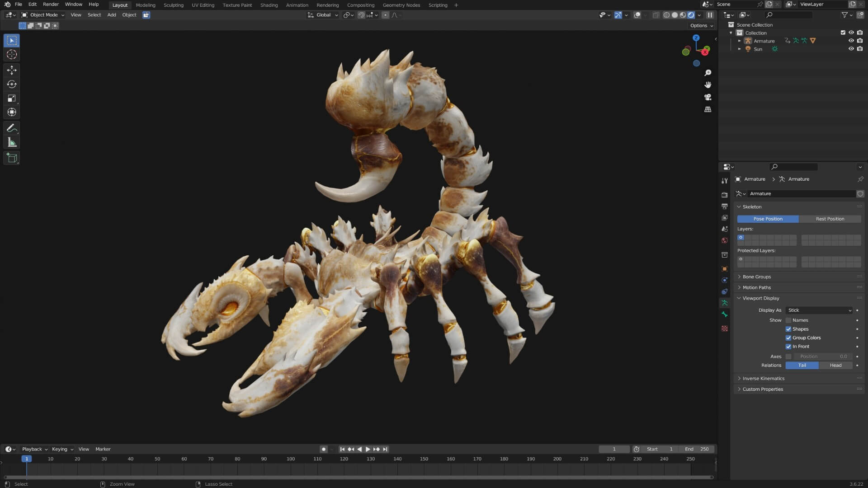This screenshot has width=868, height=488.
Task: Select material preview shading
Action: point(683,15)
